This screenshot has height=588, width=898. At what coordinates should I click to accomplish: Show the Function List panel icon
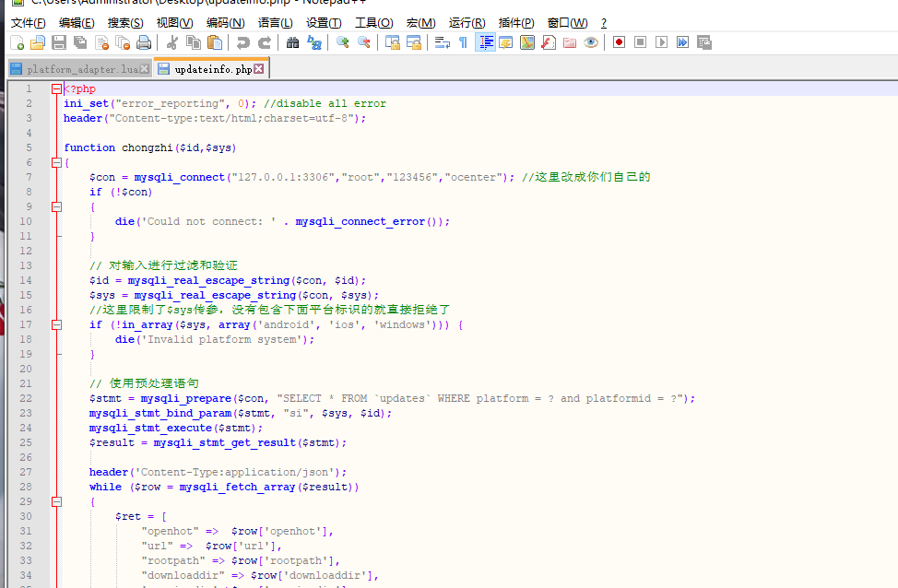click(549, 42)
